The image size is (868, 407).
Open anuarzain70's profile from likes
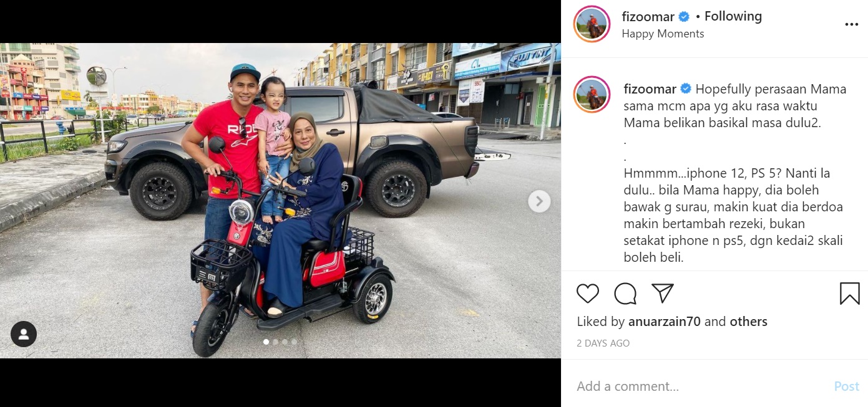665,322
